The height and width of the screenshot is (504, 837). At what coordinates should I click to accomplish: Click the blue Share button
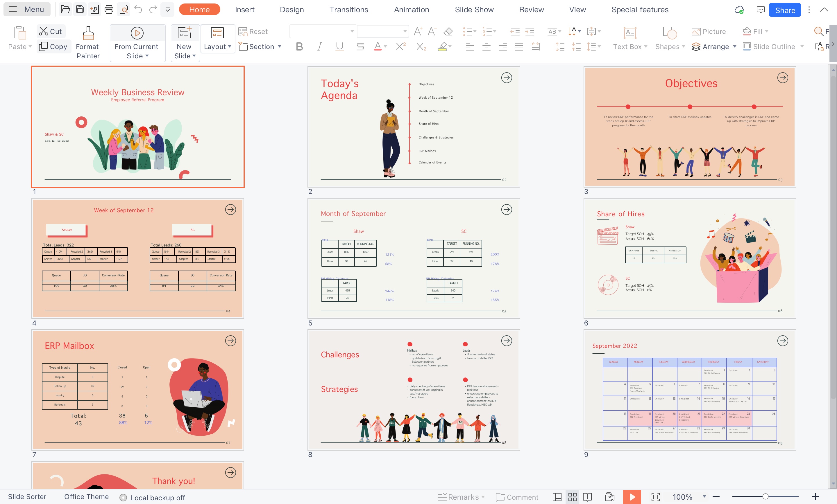coord(785,10)
